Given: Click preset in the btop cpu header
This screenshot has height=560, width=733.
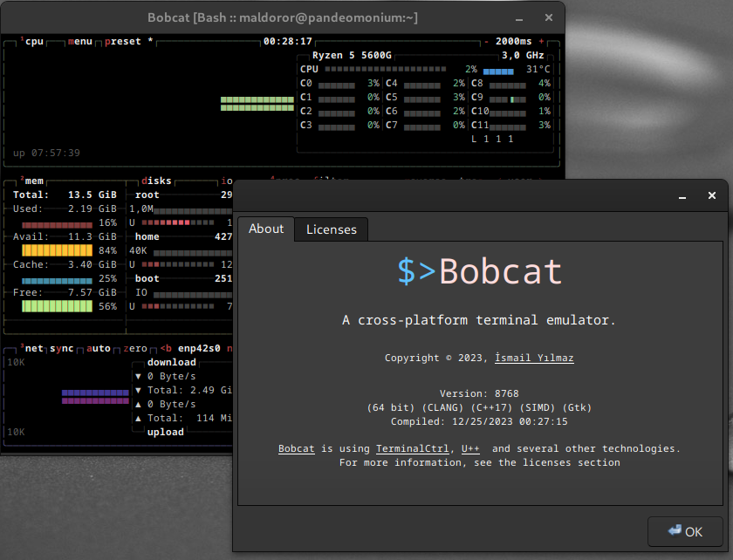Looking at the screenshot, I should pyautogui.click(x=122, y=41).
